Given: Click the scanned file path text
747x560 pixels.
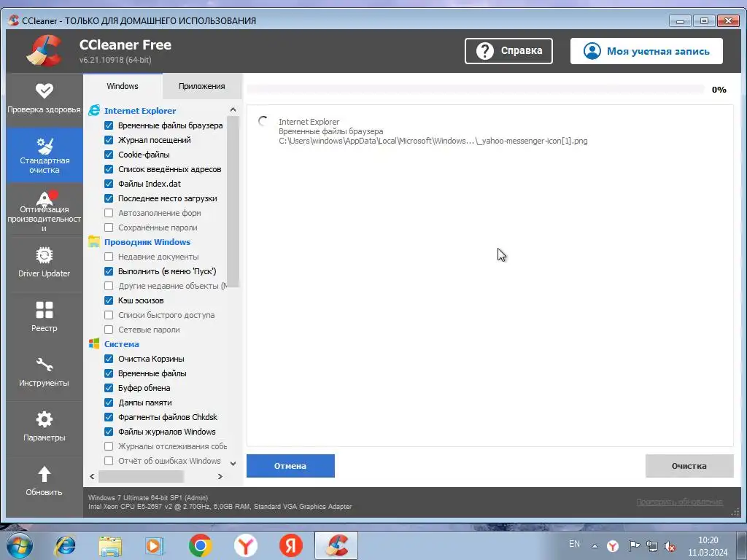Looking at the screenshot, I should (x=433, y=141).
